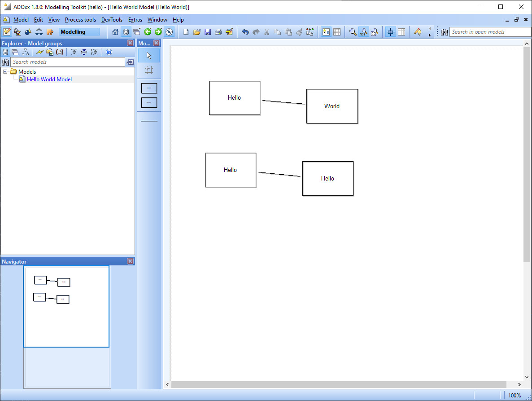Viewport: 532px width, 401px height.
Task: Paste with clipboard icon
Action: (x=288, y=32)
